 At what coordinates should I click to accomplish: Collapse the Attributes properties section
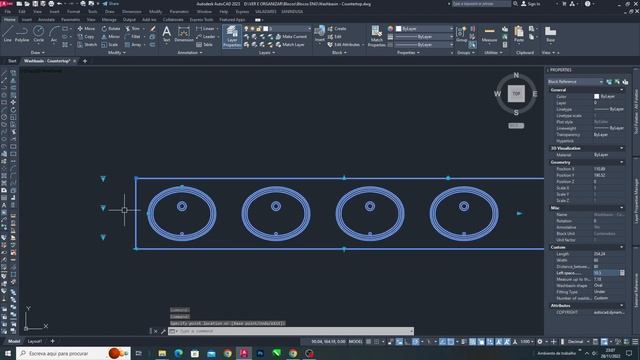[x=622, y=305]
